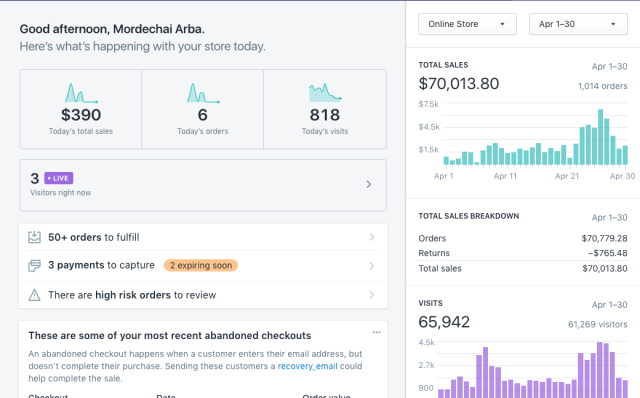Open the recovery_email link

308,366
